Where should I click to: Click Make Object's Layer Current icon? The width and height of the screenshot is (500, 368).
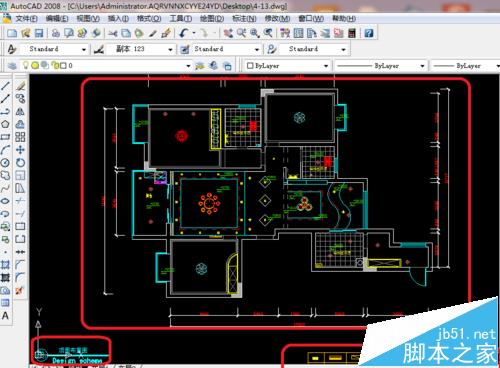pos(200,66)
